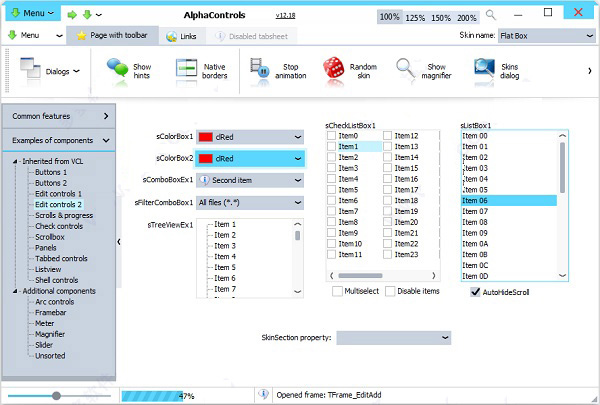Uncheck the AutoHideScroll checkbox
600x405 pixels.
click(475, 292)
